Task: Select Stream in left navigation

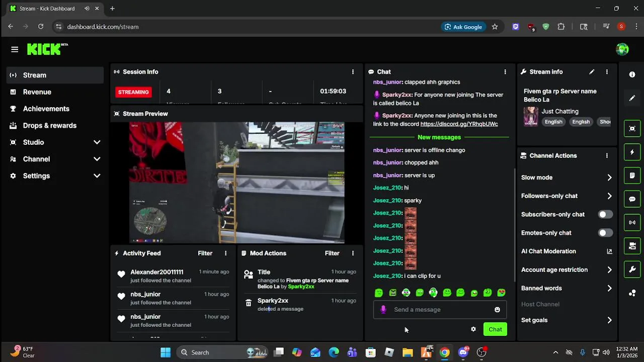Action: click(55, 75)
